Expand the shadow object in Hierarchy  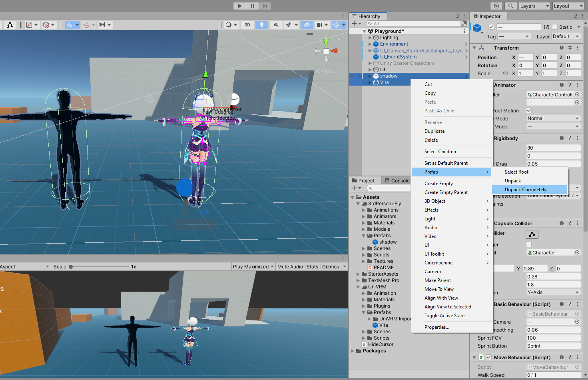click(370, 76)
